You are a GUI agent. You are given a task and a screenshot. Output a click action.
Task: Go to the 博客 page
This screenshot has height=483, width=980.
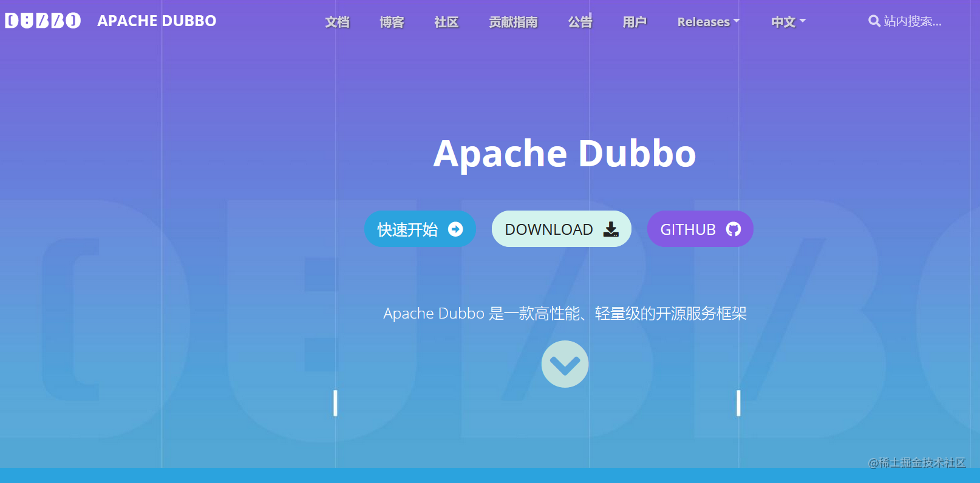[x=392, y=22]
